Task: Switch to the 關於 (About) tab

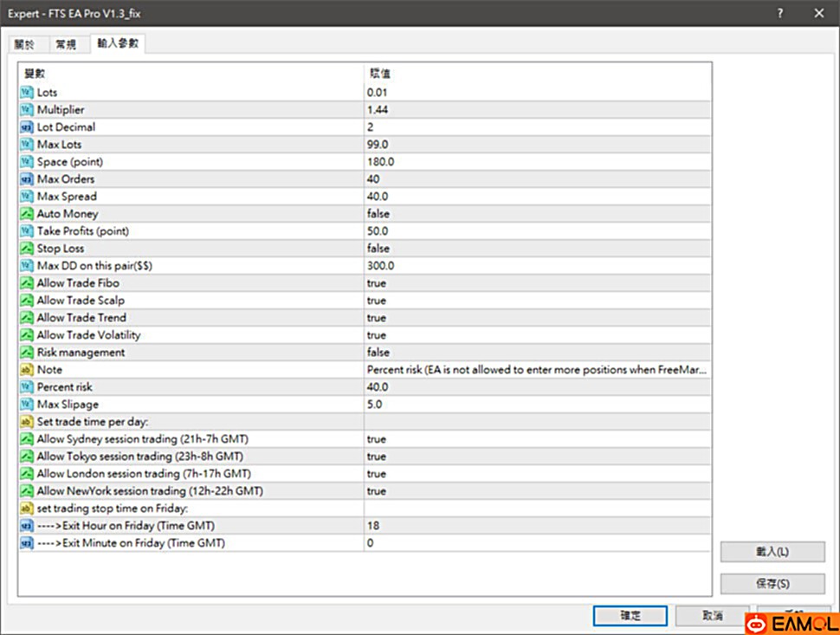Action: point(24,44)
